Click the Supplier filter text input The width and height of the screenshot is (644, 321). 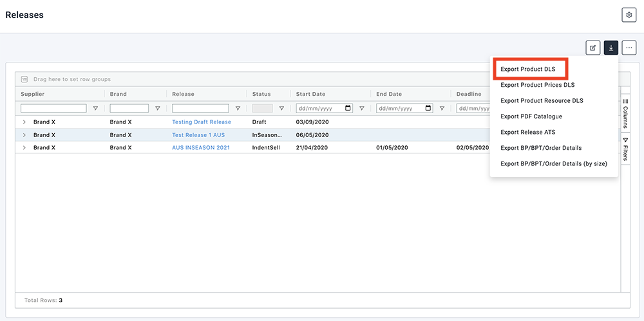click(x=53, y=109)
